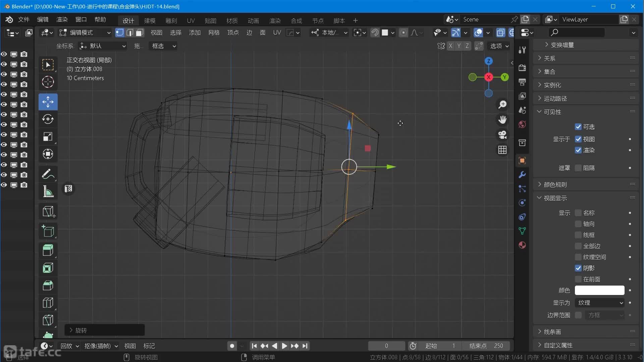Uncheck the 可选 selectable checkbox
Viewport: 644px width, 362px height.
pyautogui.click(x=578, y=127)
